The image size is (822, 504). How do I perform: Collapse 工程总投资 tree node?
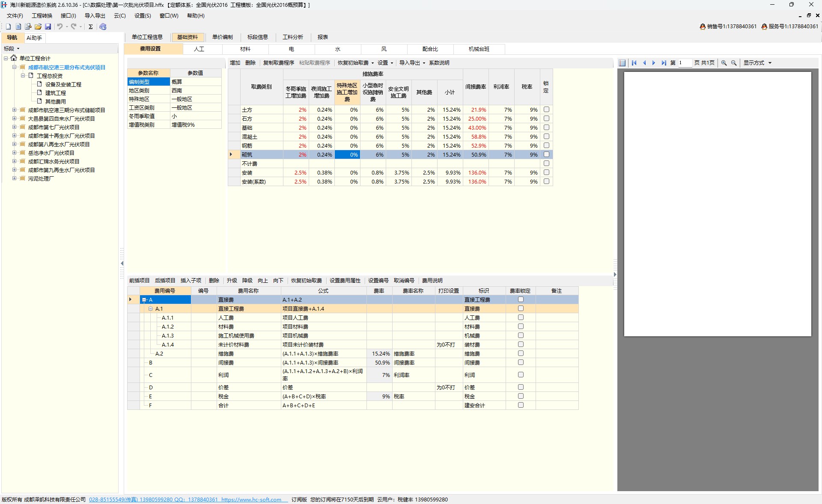(x=23, y=76)
